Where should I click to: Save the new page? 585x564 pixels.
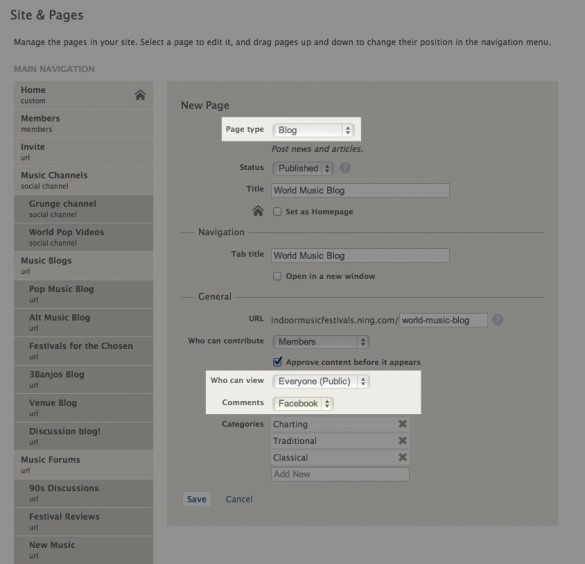coord(197,499)
